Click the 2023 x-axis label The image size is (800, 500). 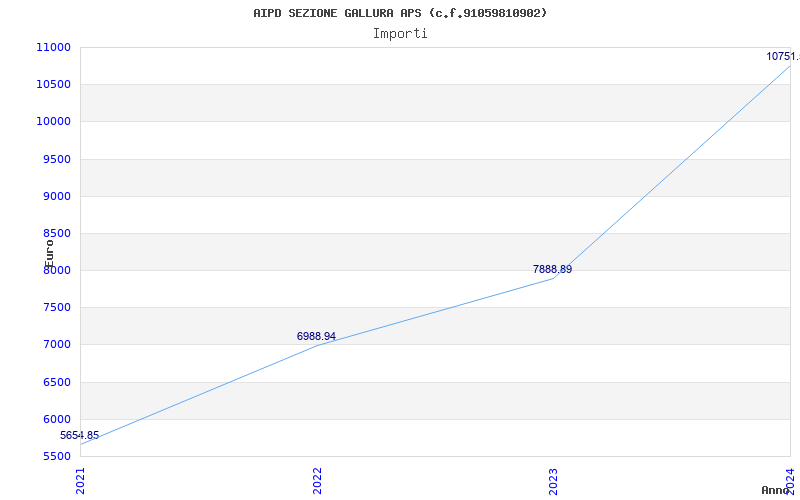click(x=554, y=481)
